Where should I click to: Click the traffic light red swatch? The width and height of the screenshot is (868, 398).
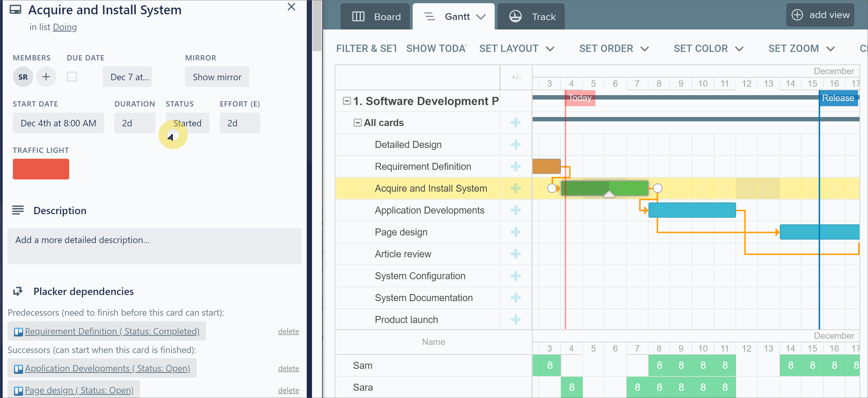41,170
